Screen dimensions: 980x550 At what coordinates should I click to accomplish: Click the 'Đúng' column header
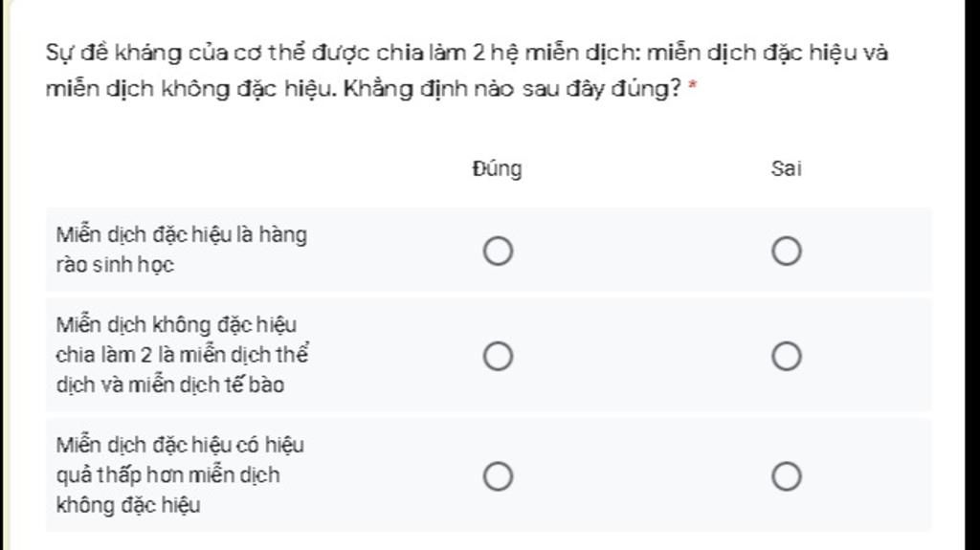498,169
